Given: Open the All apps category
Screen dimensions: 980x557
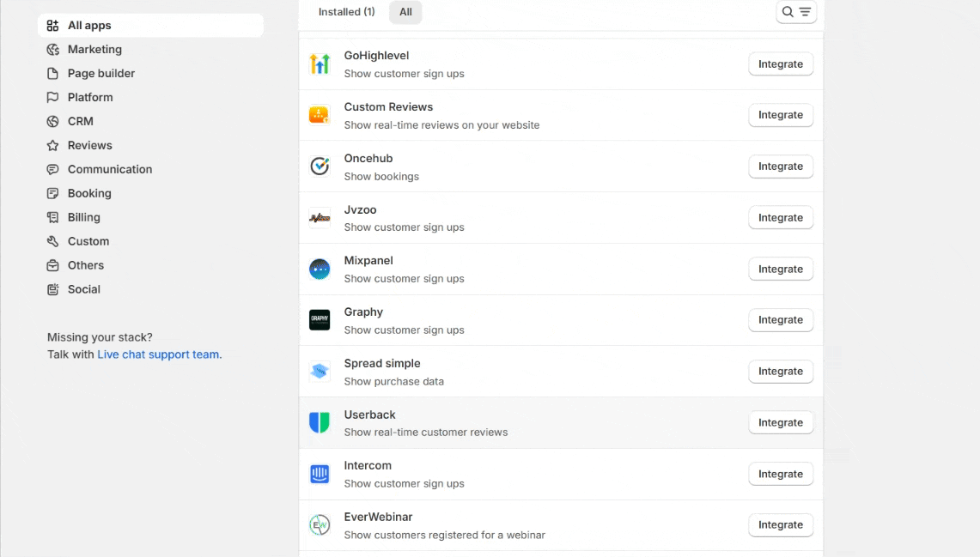Looking at the screenshot, I should coord(150,26).
